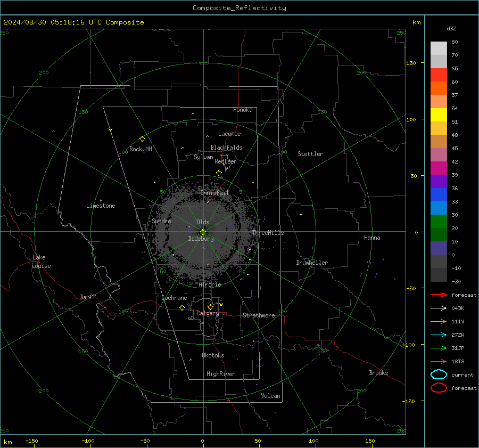Click the Vulcan city label
The width and height of the screenshot is (479, 448).
pos(271,396)
